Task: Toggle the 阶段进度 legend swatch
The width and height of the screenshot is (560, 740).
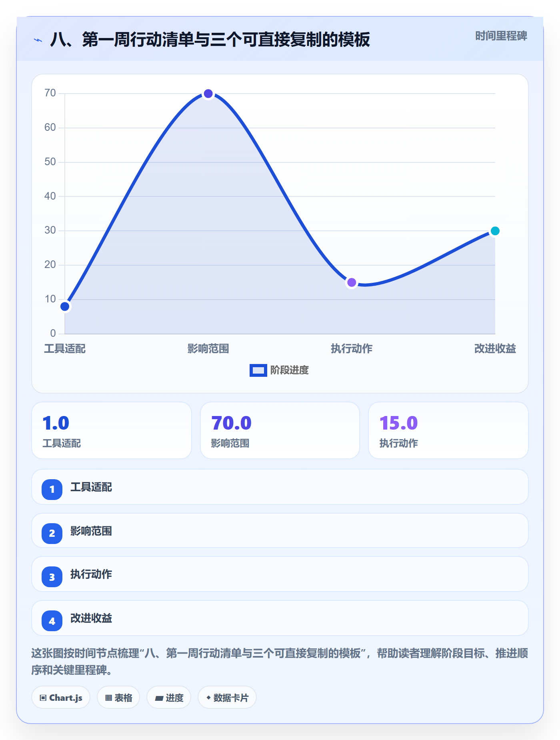Action: tap(258, 370)
